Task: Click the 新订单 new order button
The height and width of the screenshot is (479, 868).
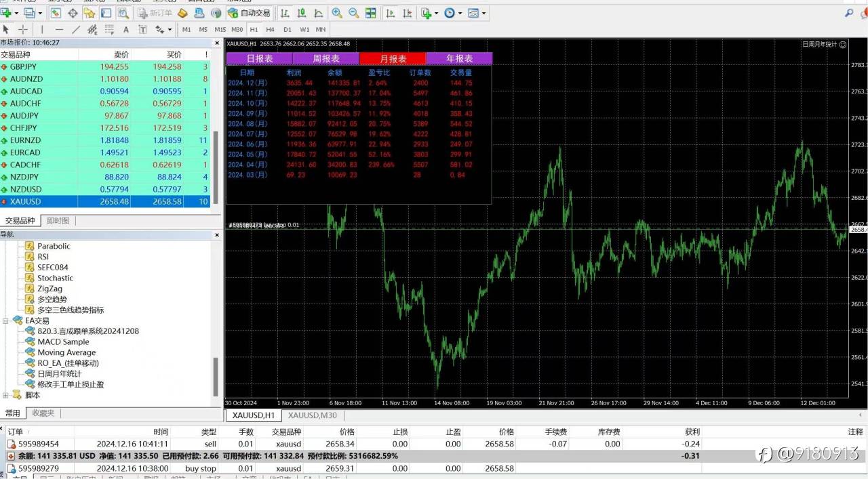Action: point(155,13)
